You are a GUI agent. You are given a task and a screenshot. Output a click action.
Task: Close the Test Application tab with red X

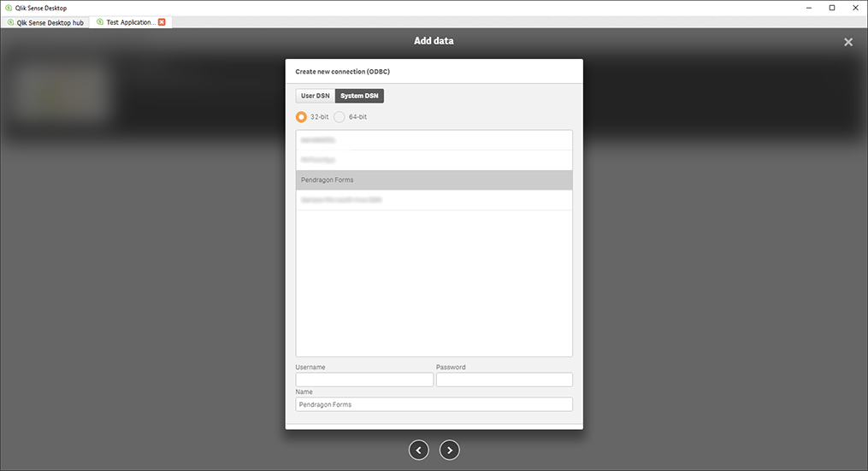[162, 22]
